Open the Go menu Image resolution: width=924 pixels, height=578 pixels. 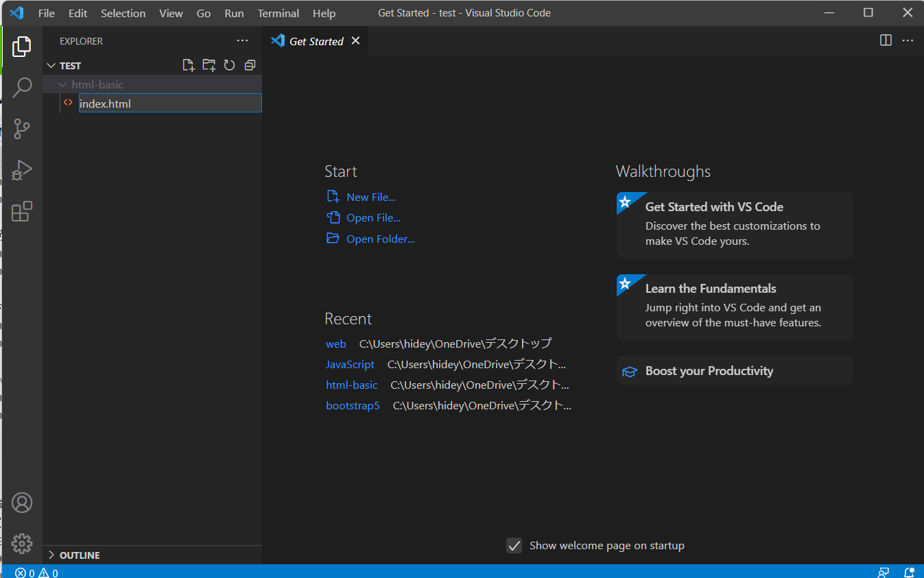[204, 13]
